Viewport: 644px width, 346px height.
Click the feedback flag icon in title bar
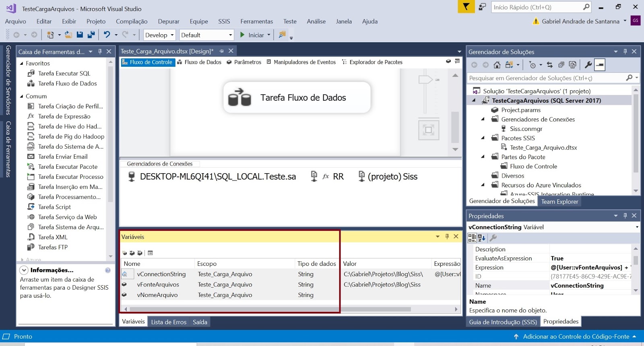[x=482, y=7]
